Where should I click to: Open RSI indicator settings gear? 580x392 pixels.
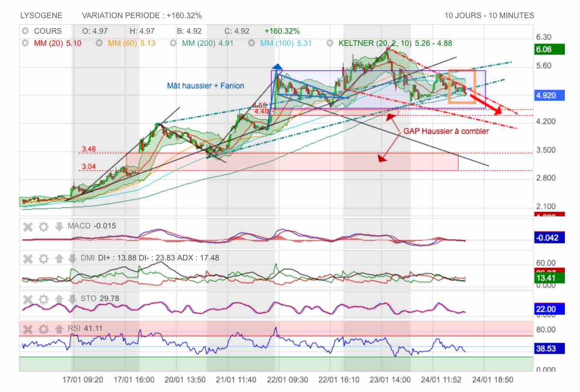(x=43, y=329)
